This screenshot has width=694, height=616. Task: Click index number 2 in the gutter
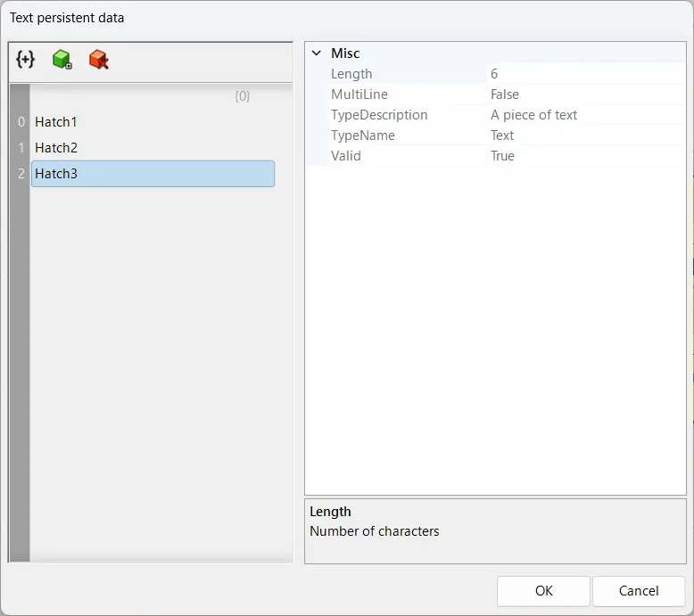21,174
